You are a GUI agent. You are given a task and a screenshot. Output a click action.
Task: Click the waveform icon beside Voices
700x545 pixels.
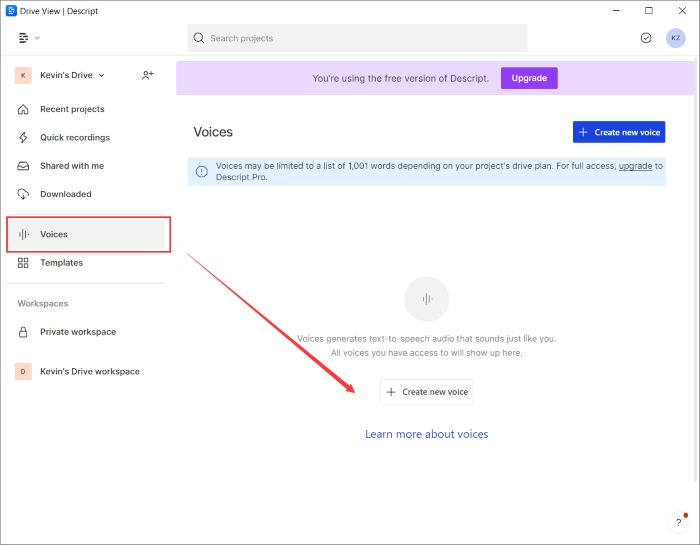24,234
